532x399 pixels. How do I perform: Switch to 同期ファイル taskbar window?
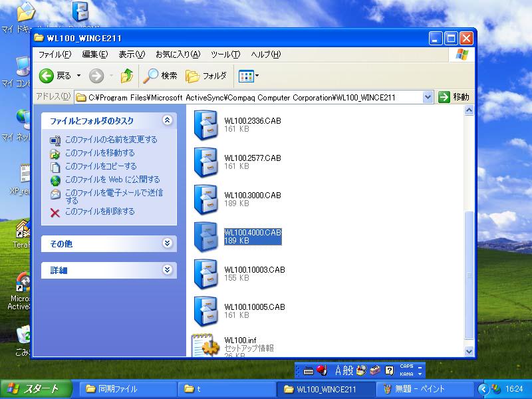coord(128,389)
